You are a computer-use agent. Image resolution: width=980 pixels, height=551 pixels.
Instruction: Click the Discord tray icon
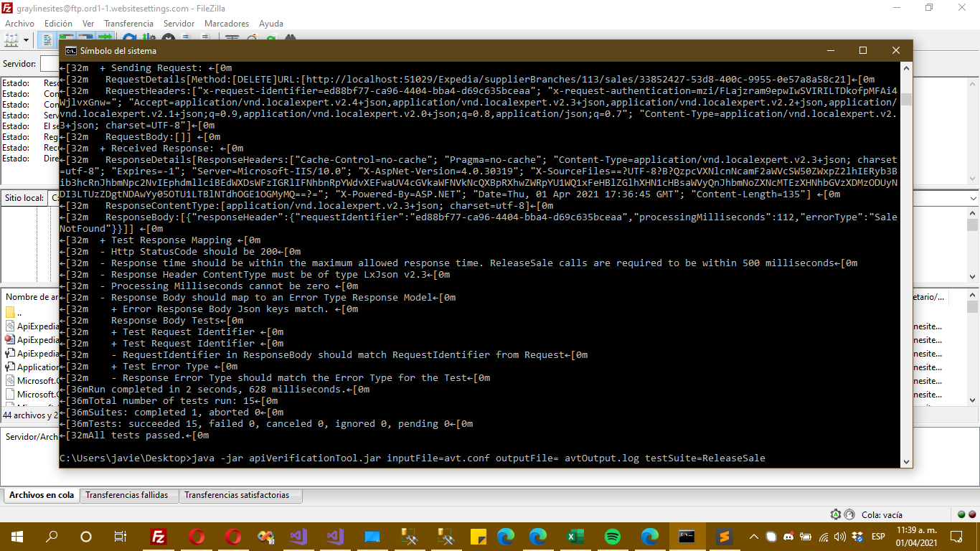pyautogui.click(x=788, y=537)
